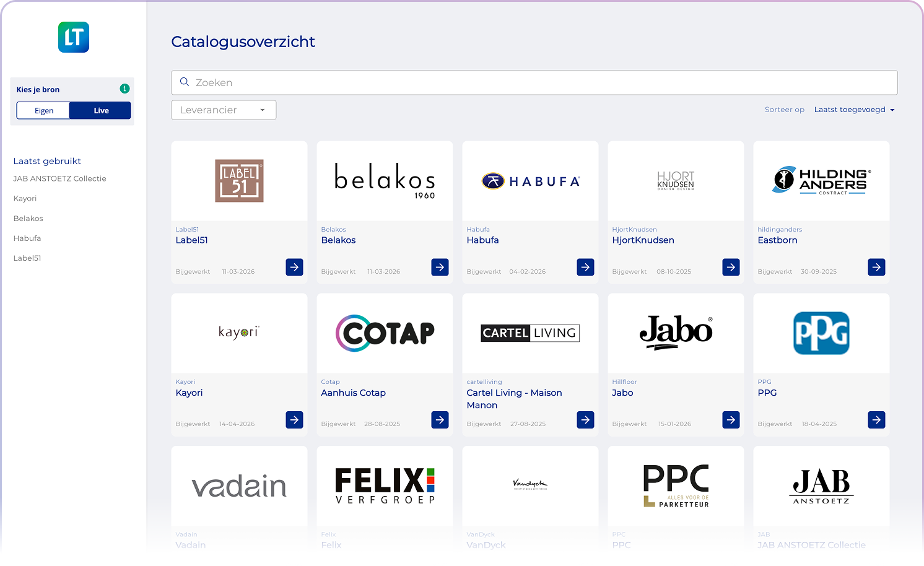
Task: Open the Habufa catalog with the arrow button
Action: point(585,267)
